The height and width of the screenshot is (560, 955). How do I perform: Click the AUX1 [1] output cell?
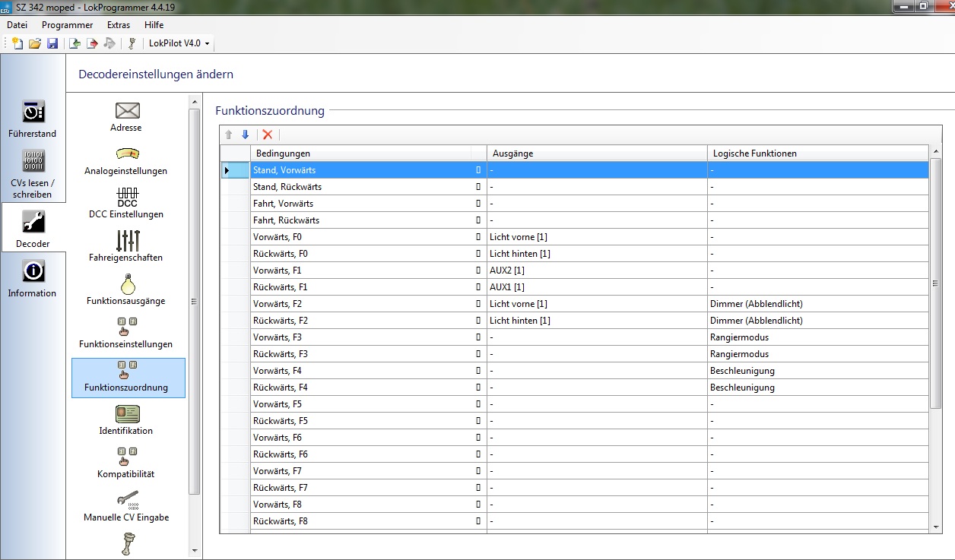[597, 287]
